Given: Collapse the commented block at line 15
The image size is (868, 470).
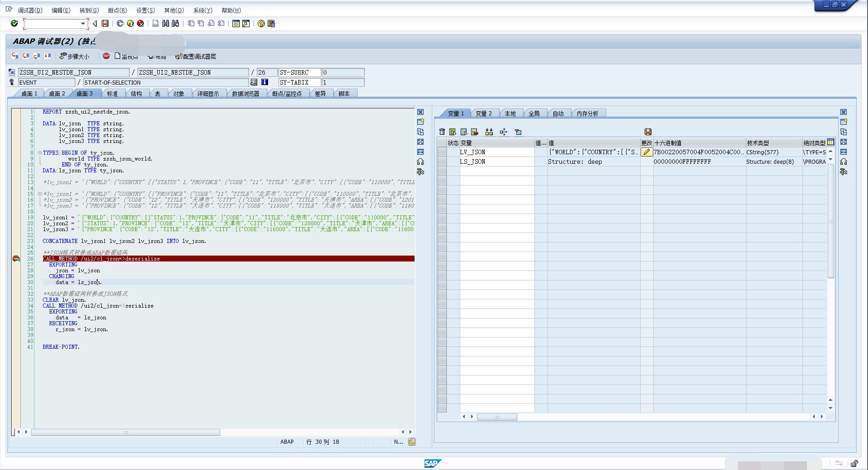Looking at the screenshot, I should click(40, 194).
